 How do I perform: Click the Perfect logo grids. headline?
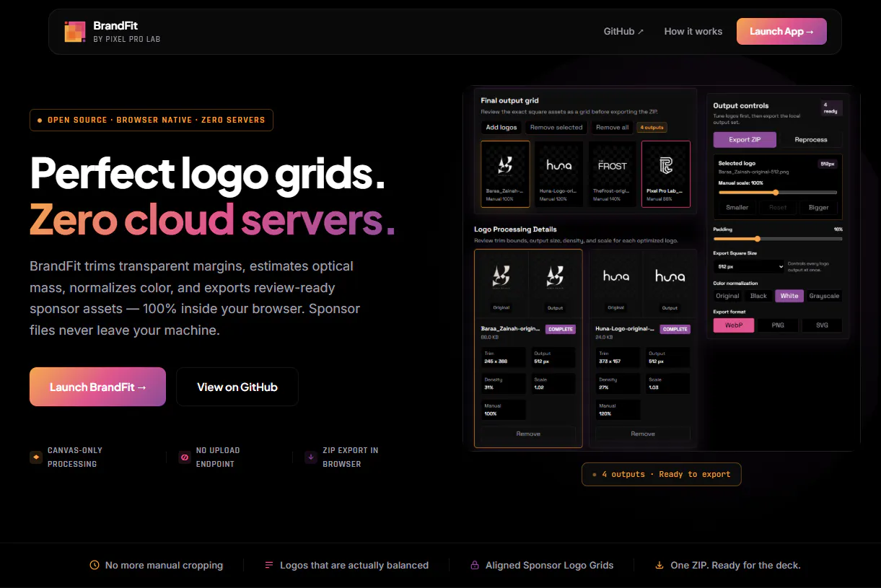coord(208,172)
